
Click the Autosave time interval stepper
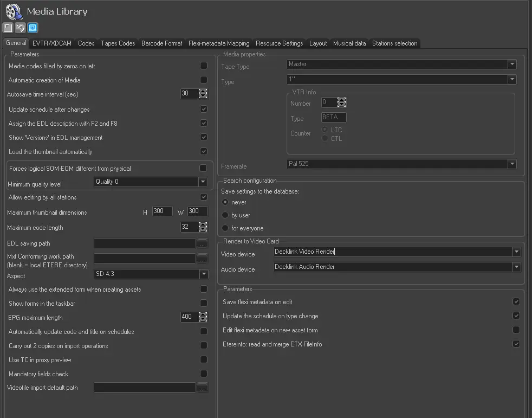point(203,94)
